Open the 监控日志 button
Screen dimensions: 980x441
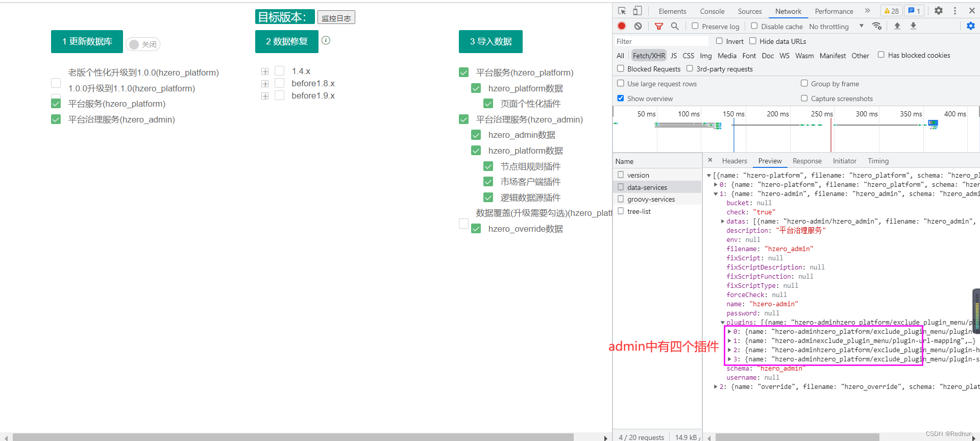[x=336, y=17]
